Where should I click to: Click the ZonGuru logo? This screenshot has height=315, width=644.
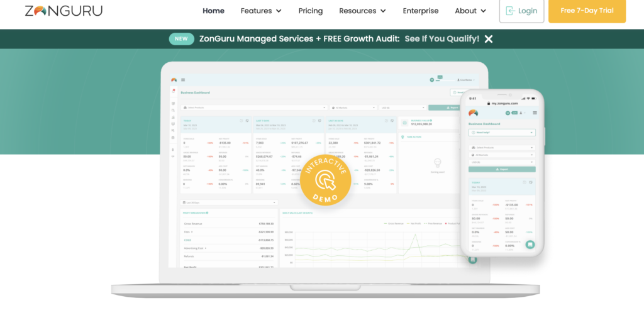64,11
